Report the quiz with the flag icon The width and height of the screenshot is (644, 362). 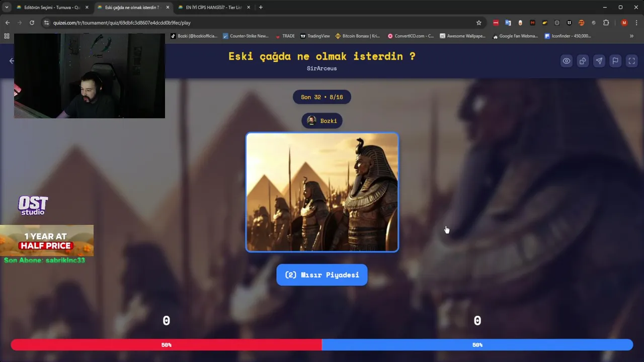(615, 61)
